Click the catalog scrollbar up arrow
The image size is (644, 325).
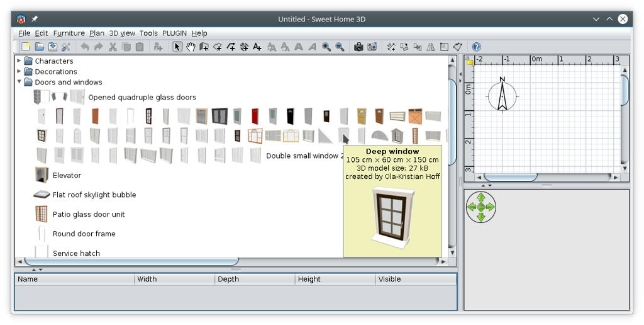[x=452, y=60]
